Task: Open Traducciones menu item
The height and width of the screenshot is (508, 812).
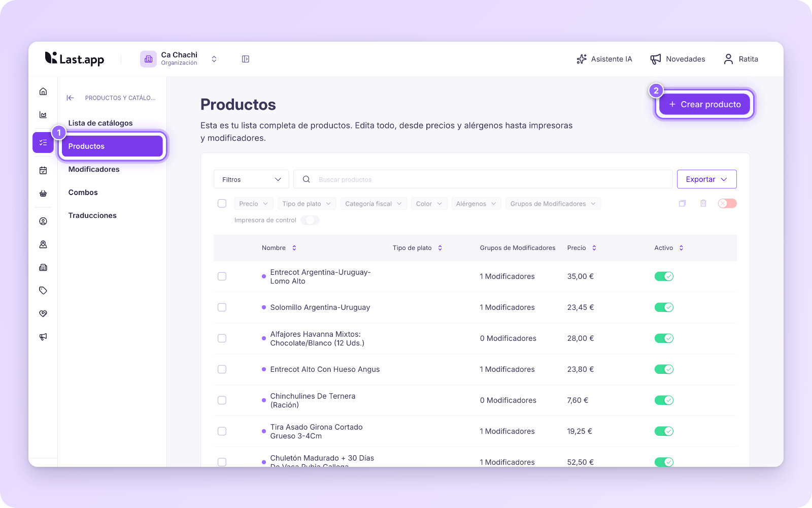Action: (x=92, y=215)
